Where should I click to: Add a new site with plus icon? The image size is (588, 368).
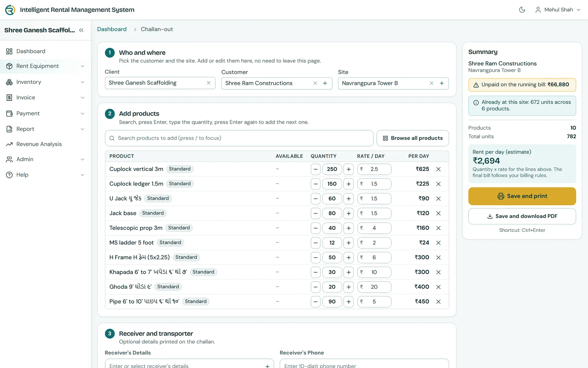442,83
